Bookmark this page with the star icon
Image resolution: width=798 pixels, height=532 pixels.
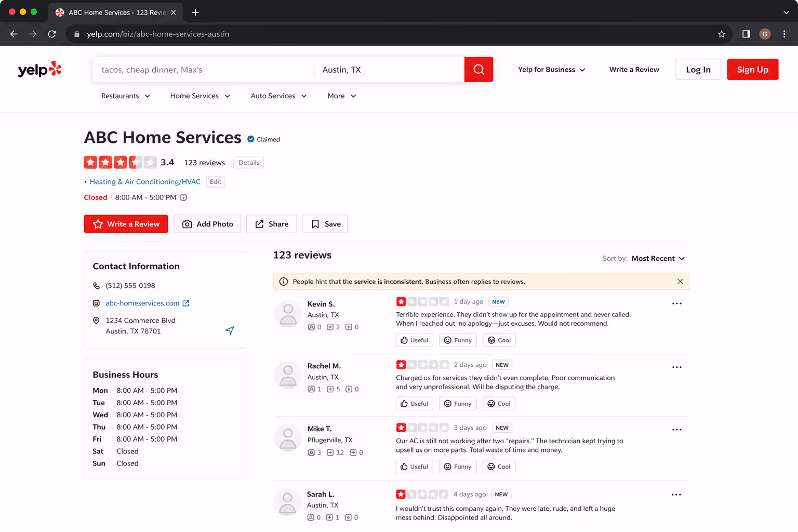click(x=722, y=34)
